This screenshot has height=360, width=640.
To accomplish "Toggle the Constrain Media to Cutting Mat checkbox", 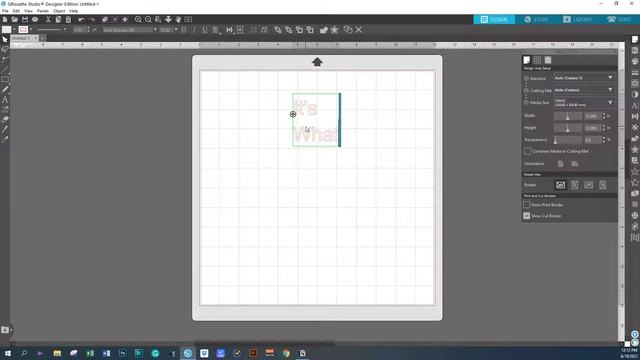I will [x=527, y=151].
